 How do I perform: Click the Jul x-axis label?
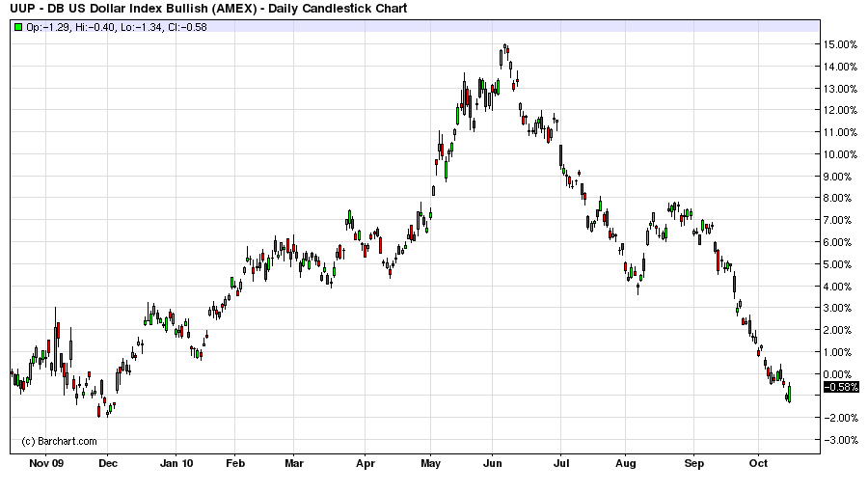[560, 463]
